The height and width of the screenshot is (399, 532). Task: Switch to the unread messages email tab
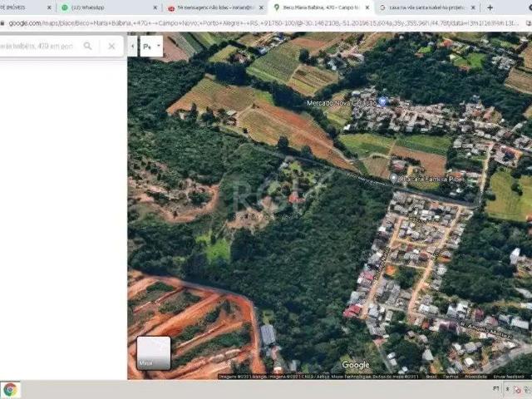pos(216,7)
